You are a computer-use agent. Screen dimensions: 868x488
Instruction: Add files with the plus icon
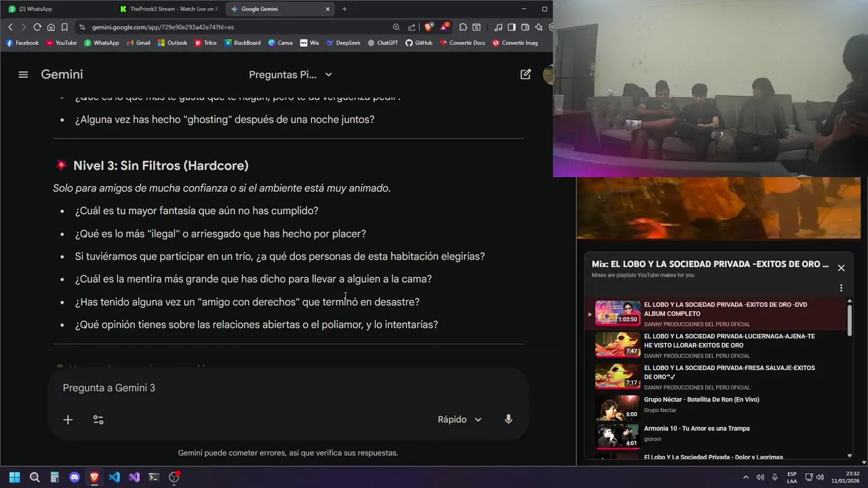pyautogui.click(x=68, y=420)
